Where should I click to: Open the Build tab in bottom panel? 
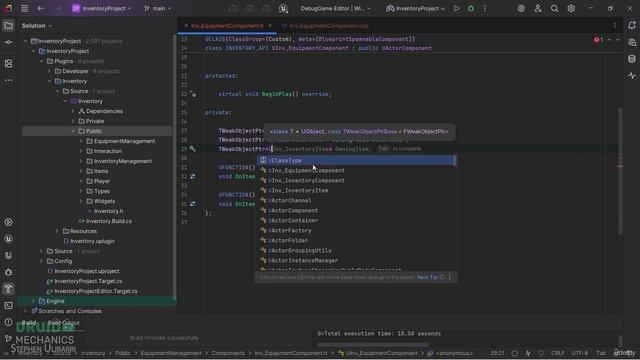pos(29,323)
